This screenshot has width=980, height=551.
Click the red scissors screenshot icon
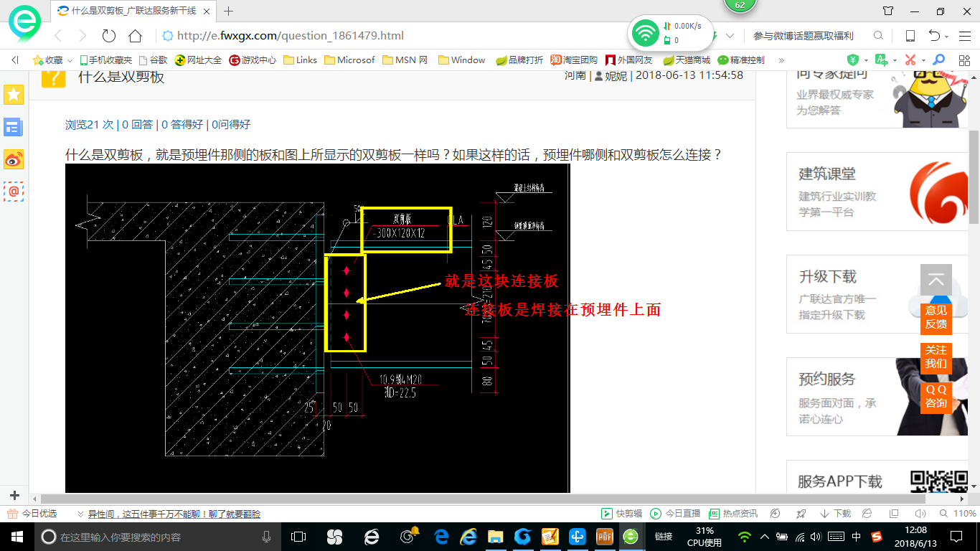(x=910, y=60)
